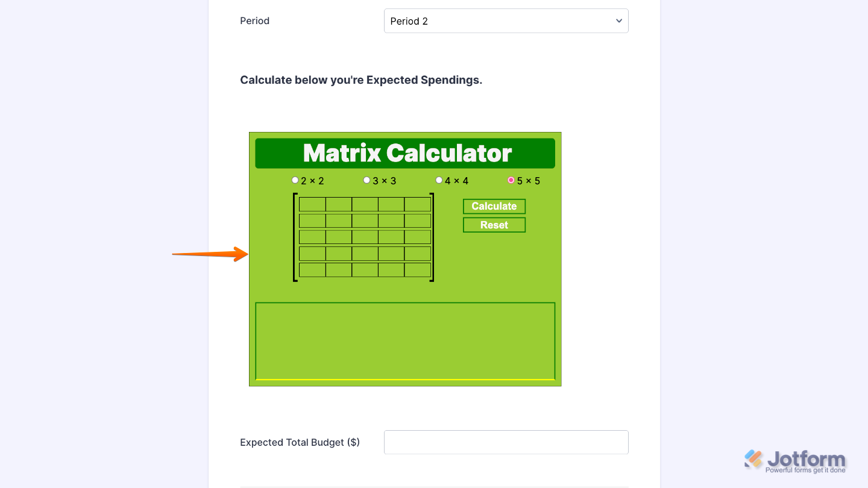This screenshot has height=488, width=868.
Task: Click the green result display area
Action: 404,341
